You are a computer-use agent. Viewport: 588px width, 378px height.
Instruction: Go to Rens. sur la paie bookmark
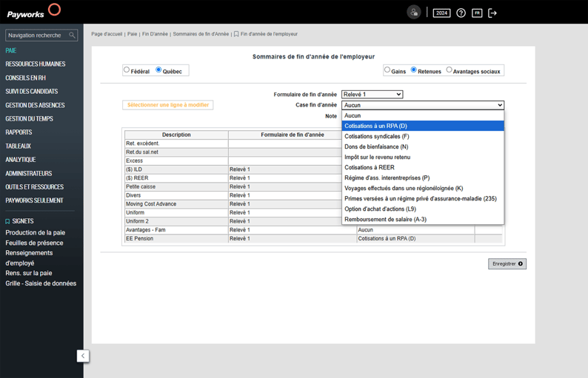pos(28,273)
